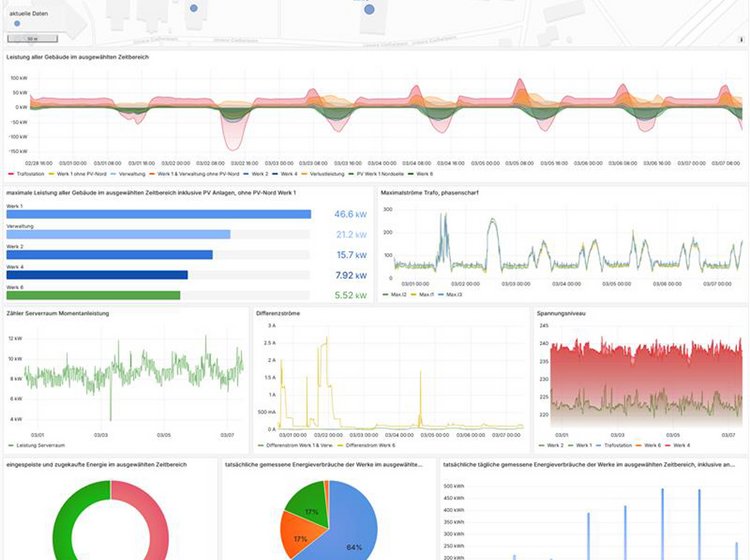This screenshot has height=560, width=750.
Task: Click the Verwaltung bar gauge
Action: point(118,234)
